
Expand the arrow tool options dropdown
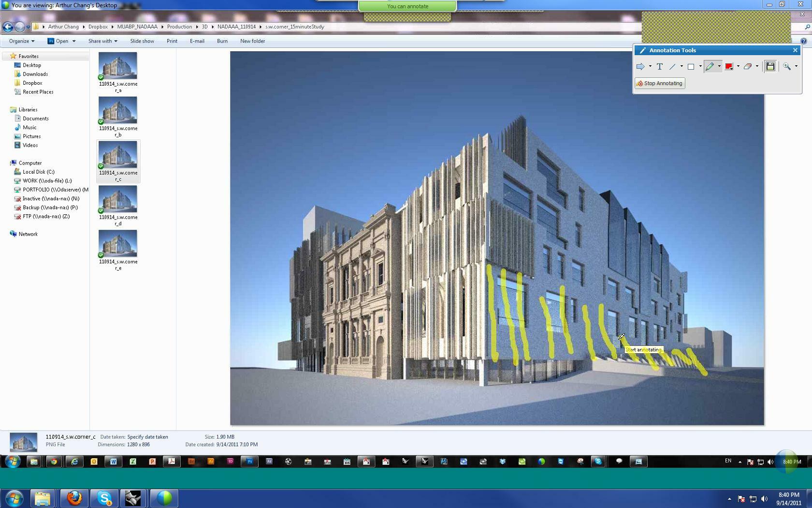650,67
